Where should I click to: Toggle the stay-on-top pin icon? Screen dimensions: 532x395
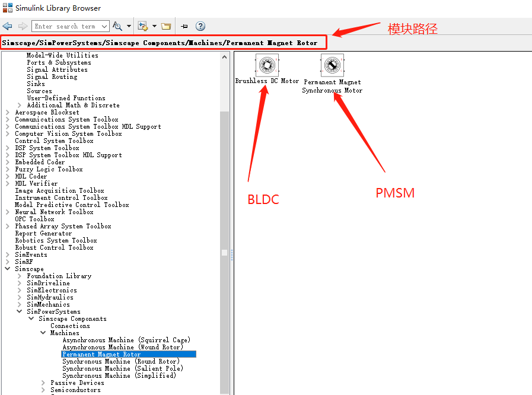(x=184, y=26)
